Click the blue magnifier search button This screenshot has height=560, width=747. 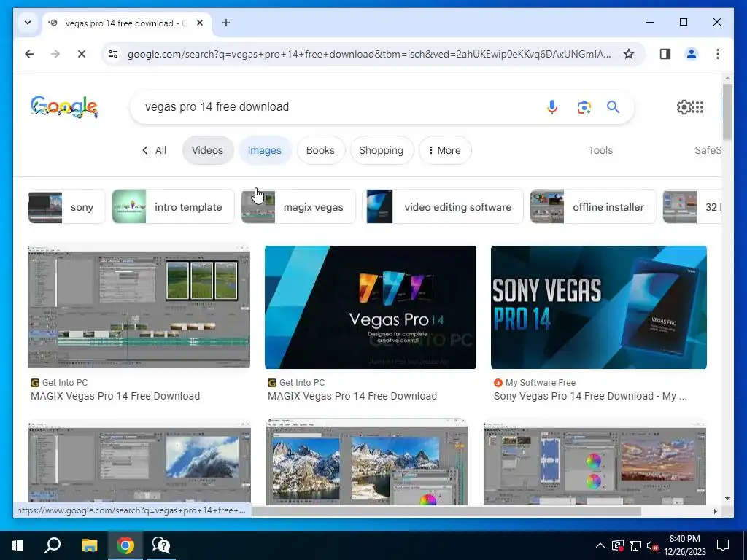click(613, 106)
